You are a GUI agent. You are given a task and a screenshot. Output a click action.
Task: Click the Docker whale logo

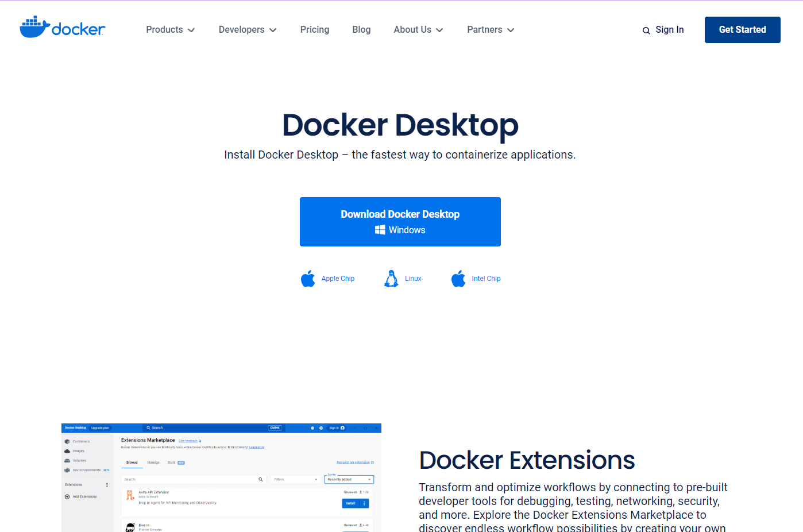pyautogui.click(x=63, y=27)
